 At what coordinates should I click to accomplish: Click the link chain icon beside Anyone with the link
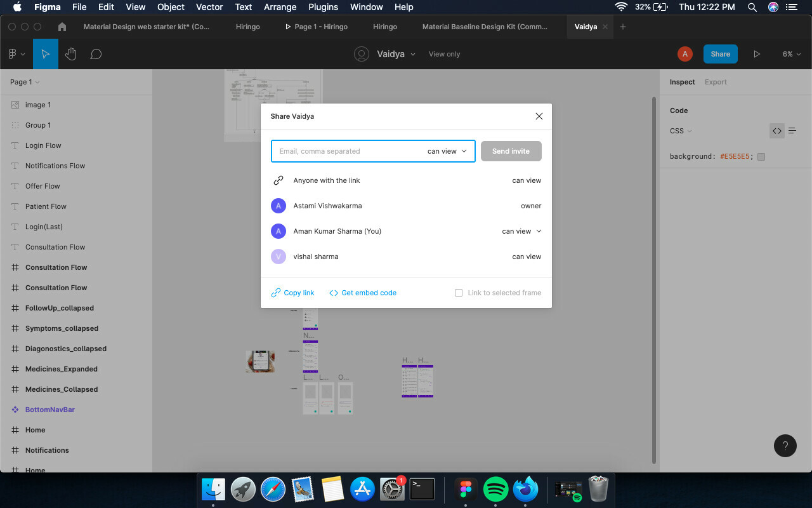[x=278, y=180]
